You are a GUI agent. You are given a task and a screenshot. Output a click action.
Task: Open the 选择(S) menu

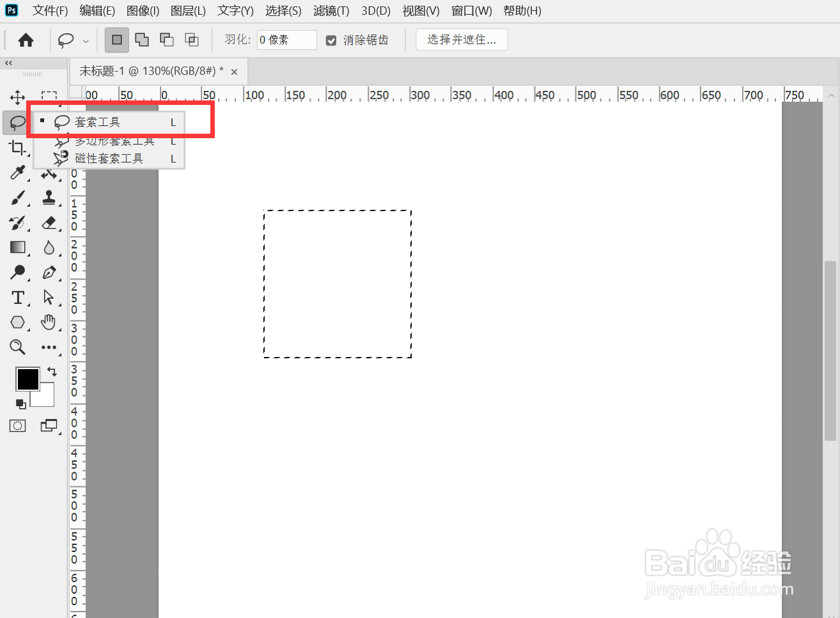coord(283,11)
